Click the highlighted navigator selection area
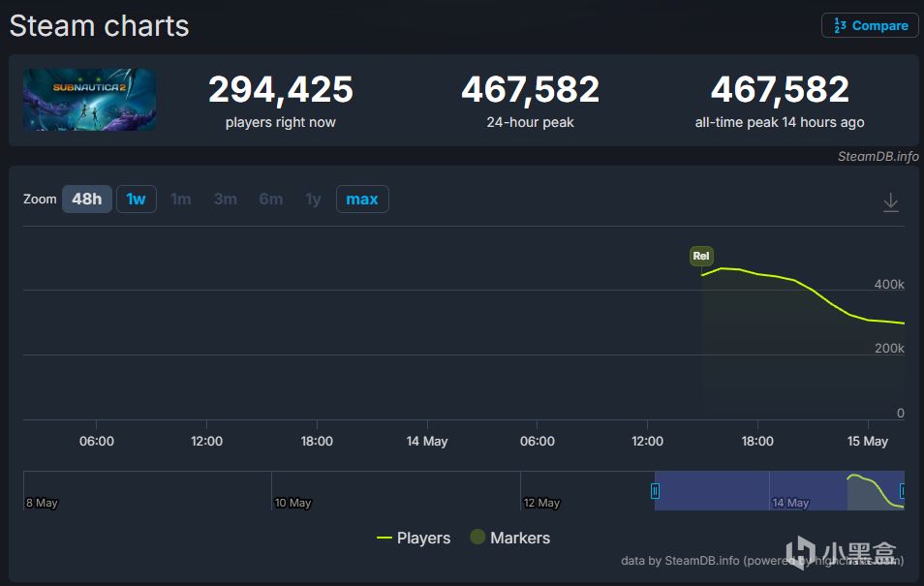924x586 pixels. [779, 490]
